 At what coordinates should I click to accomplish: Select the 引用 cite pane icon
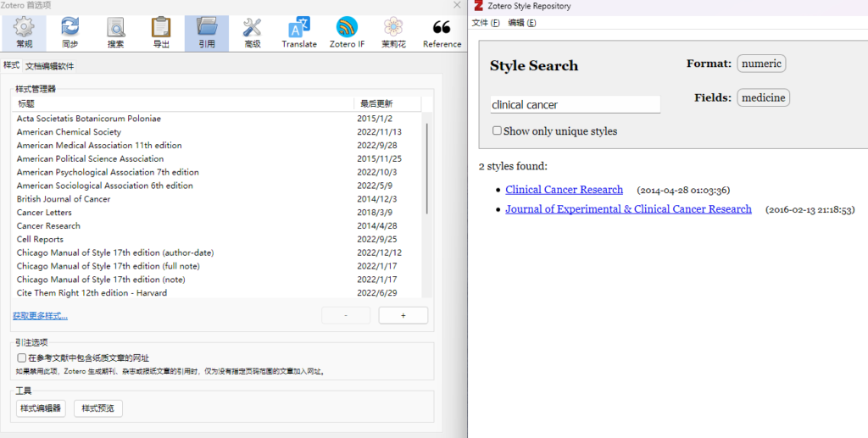coord(206,33)
